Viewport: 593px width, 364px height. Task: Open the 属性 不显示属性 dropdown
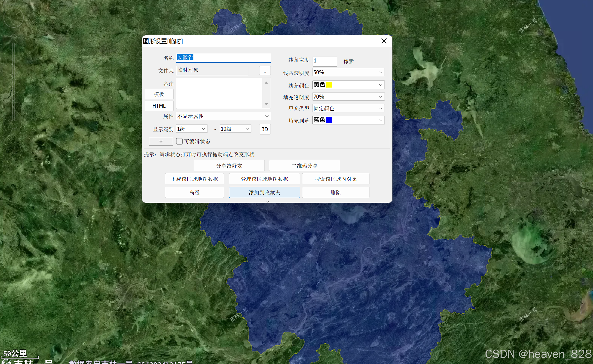click(223, 116)
